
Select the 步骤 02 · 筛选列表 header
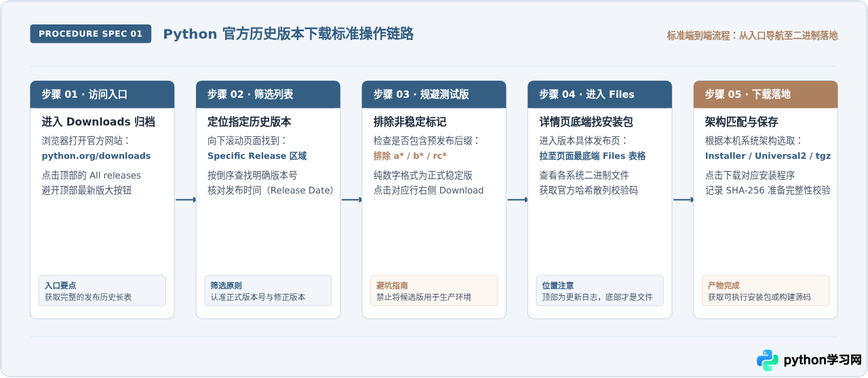click(x=268, y=94)
